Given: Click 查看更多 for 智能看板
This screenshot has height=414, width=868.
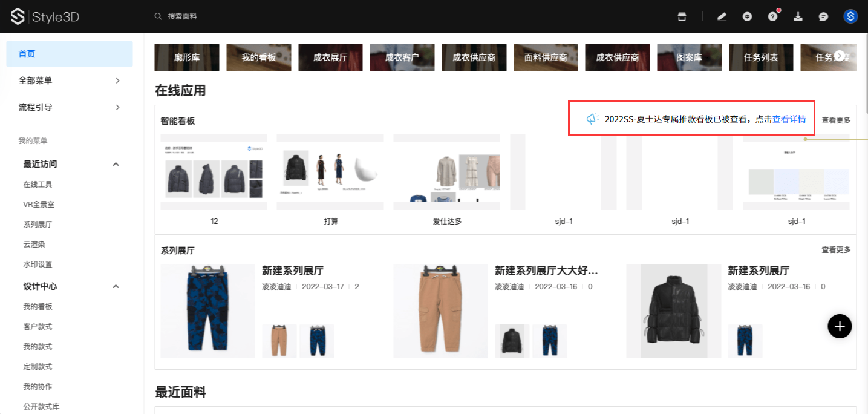Looking at the screenshot, I should pos(835,120).
